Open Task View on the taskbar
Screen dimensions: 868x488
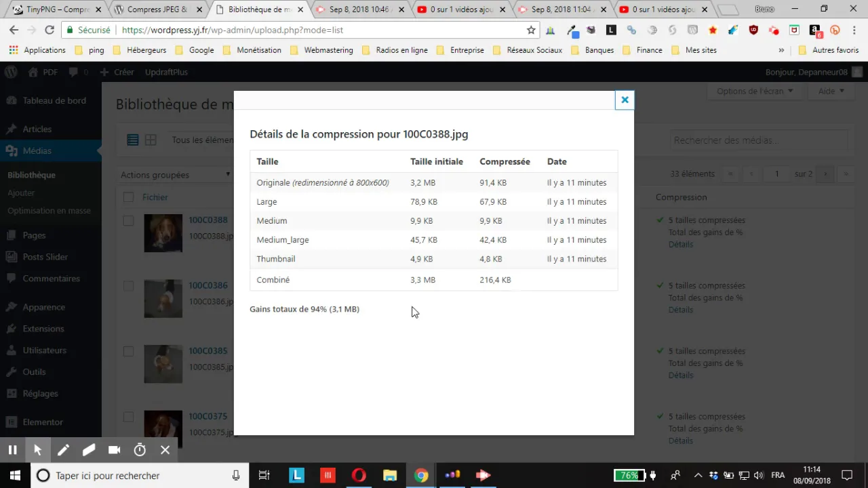click(x=264, y=475)
